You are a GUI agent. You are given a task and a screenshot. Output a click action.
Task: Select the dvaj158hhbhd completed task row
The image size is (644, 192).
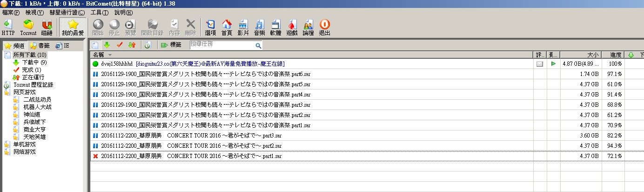367,64
